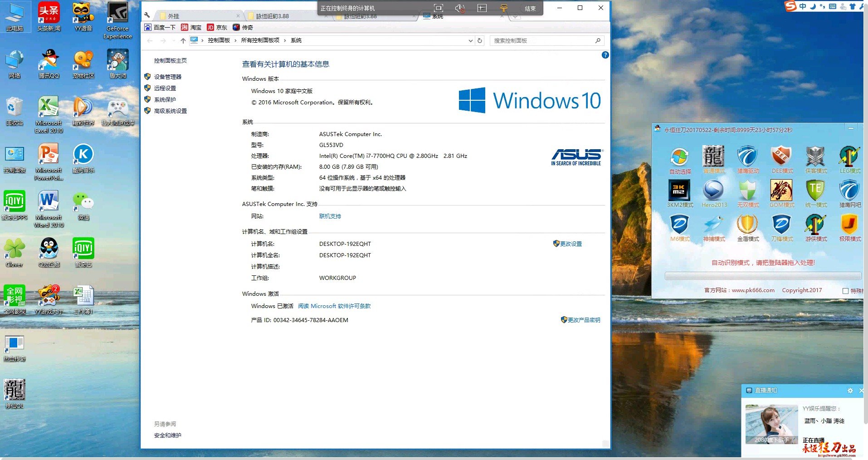The width and height of the screenshot is (868, 460).
Task: Click the 控制面板主页 link
Action: (x=170, y=60)
